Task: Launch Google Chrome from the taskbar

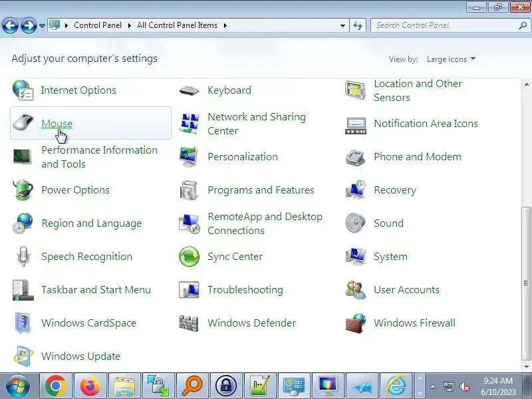Action: [56, 386]
